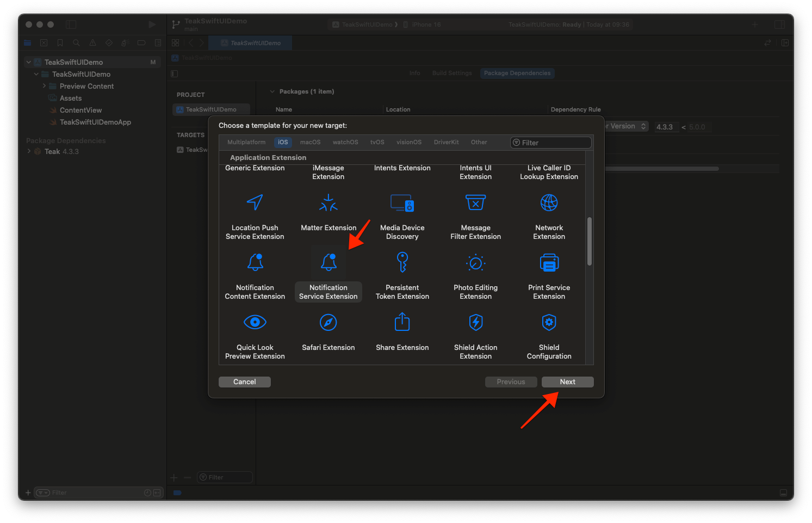
Task: Switch to the Other templates tab
Action: (479, 142)
